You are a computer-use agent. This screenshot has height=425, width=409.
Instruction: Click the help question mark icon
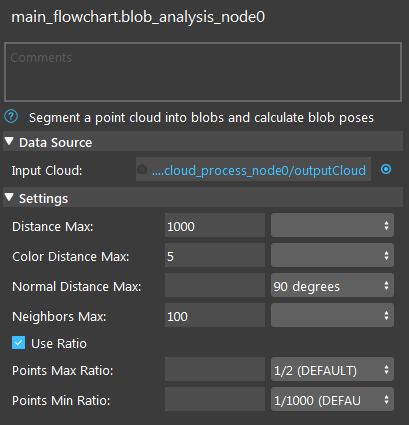pyautogui.click(x=11, y=117)
